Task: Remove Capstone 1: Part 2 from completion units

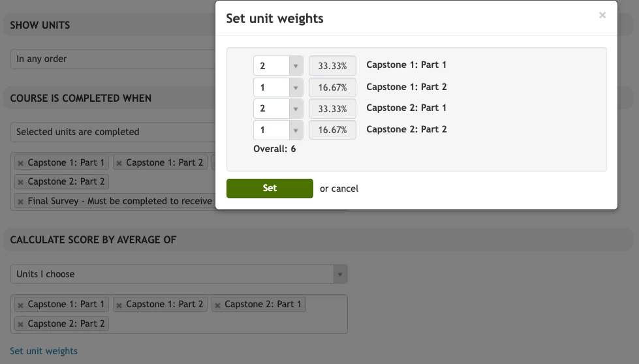Action: [119, 163]
